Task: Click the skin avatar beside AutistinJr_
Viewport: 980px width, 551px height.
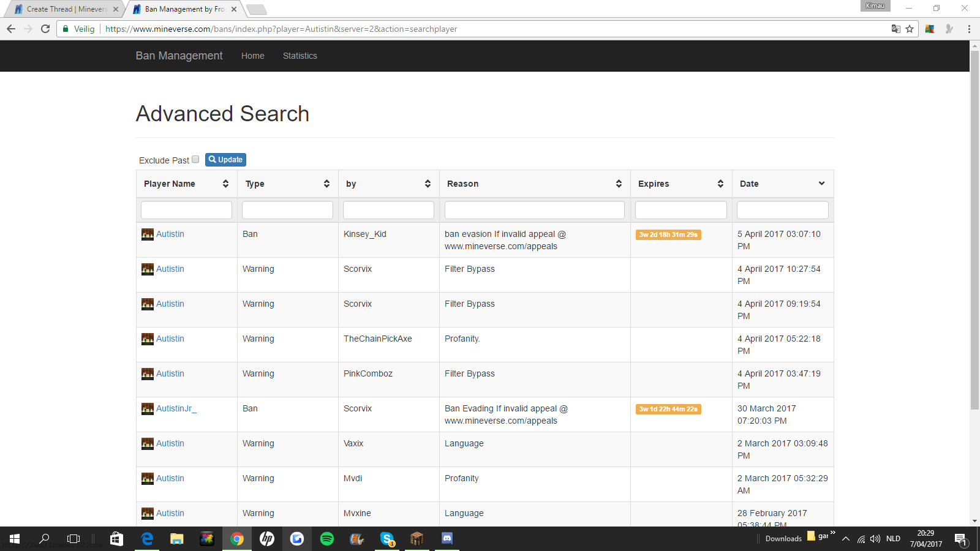Action: 148,409
